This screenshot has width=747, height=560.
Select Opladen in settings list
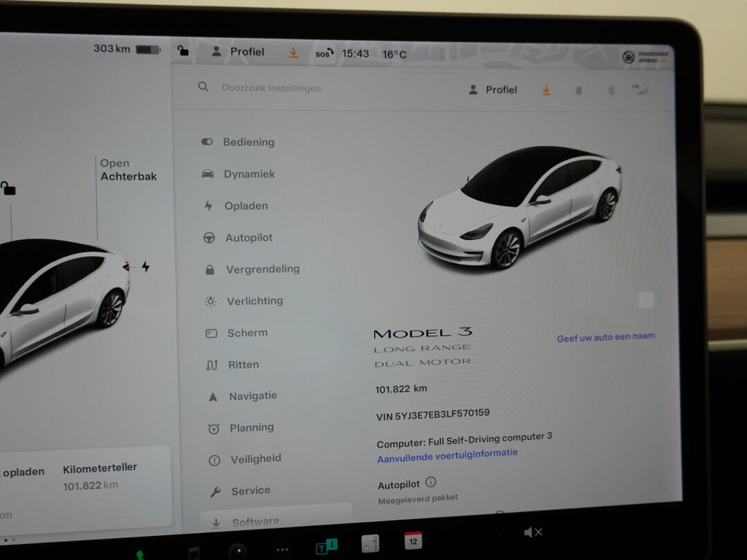(237, 206)
